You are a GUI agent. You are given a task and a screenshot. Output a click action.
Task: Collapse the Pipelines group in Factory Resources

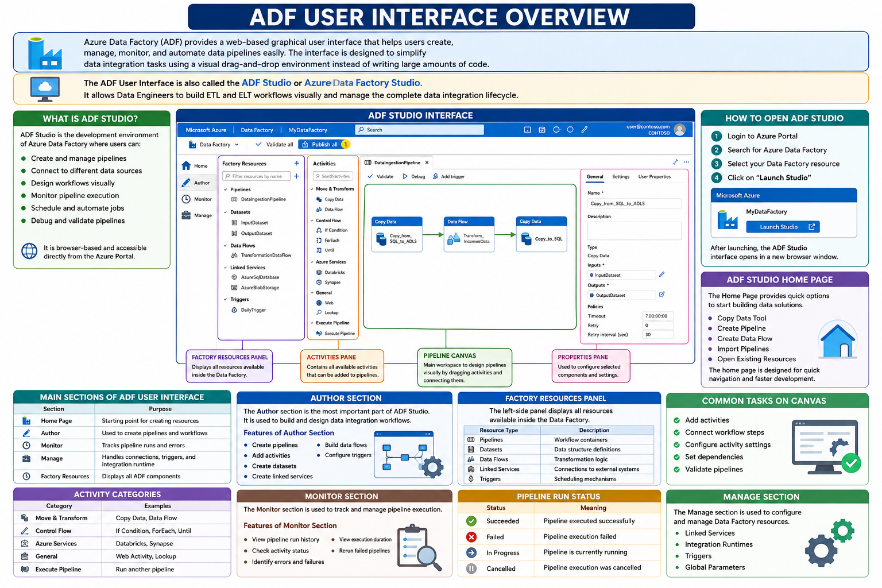point(225,189)
